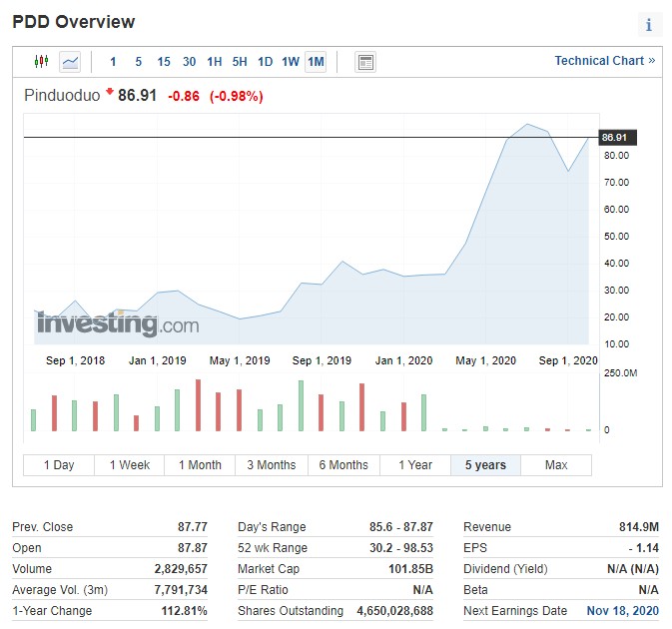This screenshot has width=672, height=629.
Task: Select the 1 Day range tab
Action: [59, 465]
